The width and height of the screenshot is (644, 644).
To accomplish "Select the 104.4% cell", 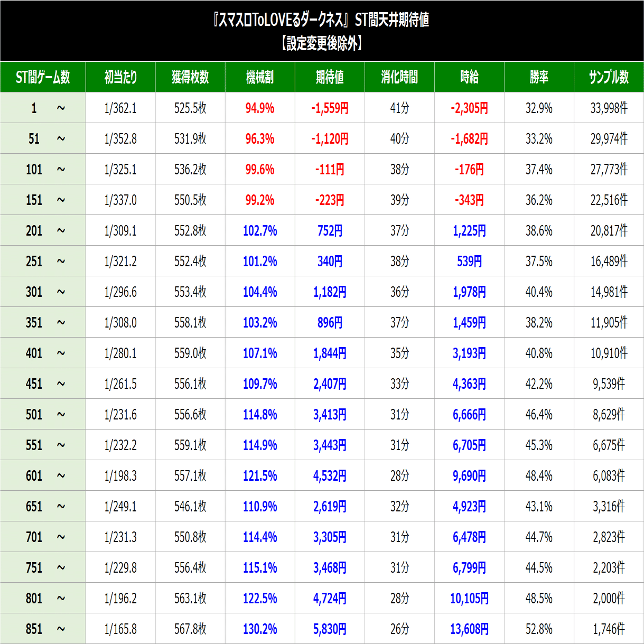I will [260, 292].
